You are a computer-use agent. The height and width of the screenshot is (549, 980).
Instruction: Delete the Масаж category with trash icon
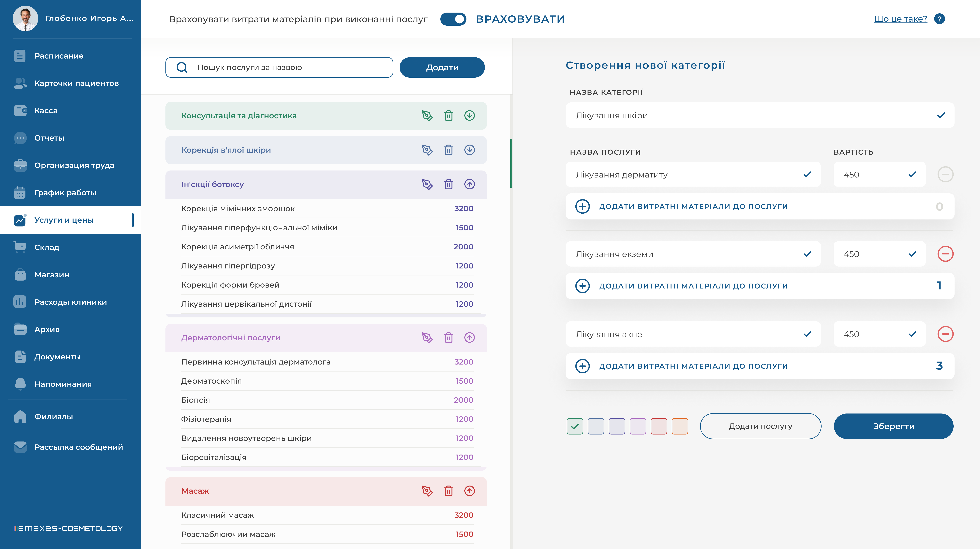coord(448,491)
